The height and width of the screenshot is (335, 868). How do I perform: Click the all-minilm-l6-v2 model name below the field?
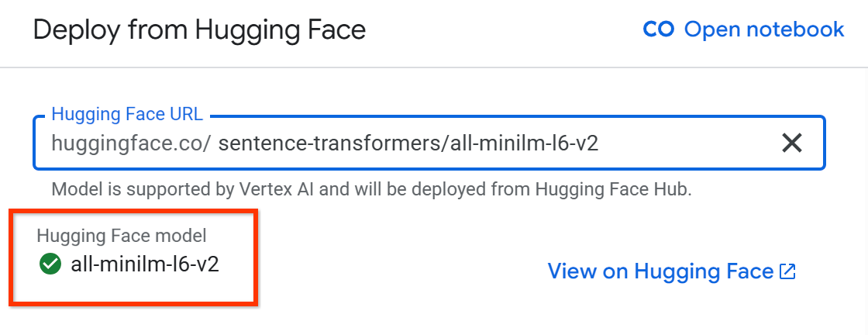pos(145,264)
